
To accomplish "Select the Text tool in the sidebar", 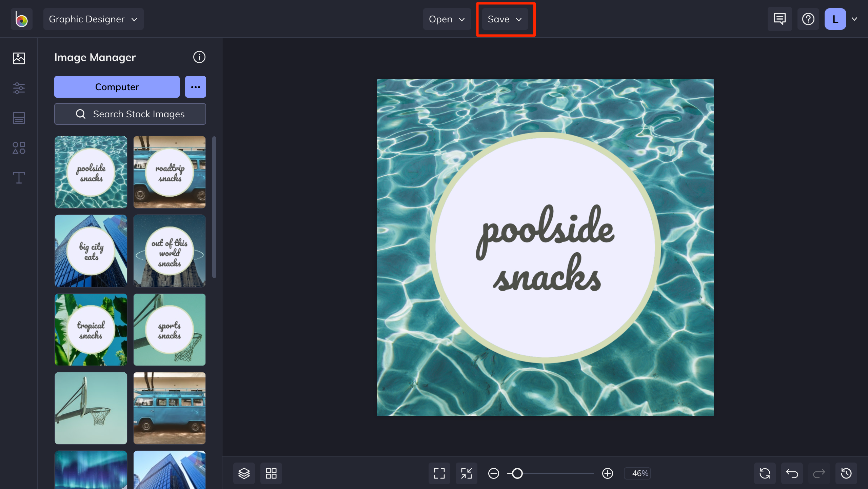I will [x=19, y=178].
